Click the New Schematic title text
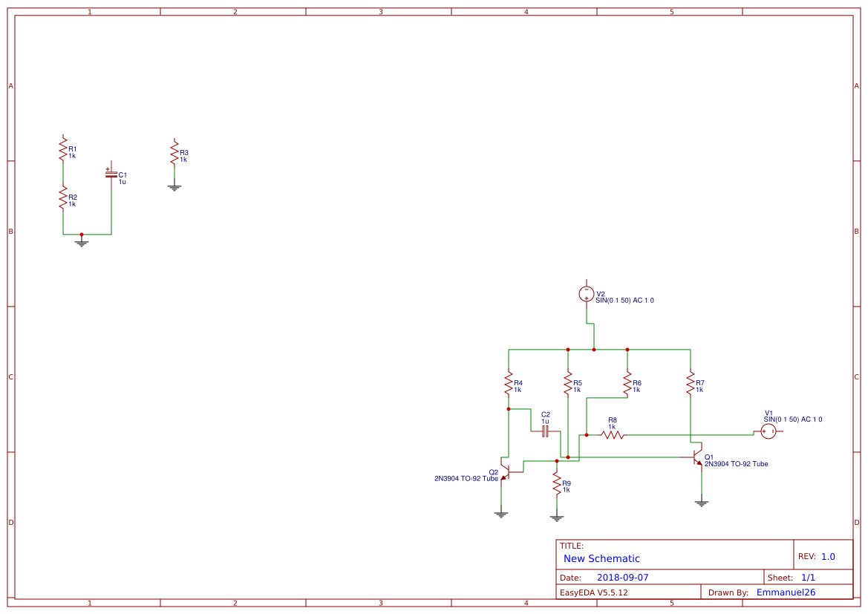 coord(601,558)
